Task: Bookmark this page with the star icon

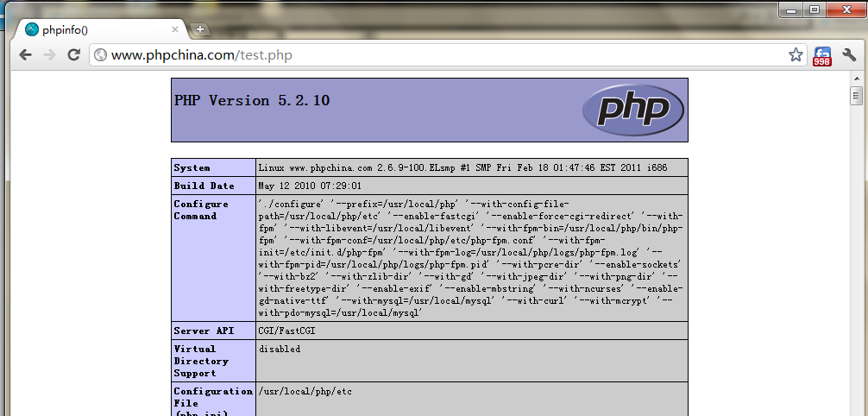Action: click(x=796, y=54)
